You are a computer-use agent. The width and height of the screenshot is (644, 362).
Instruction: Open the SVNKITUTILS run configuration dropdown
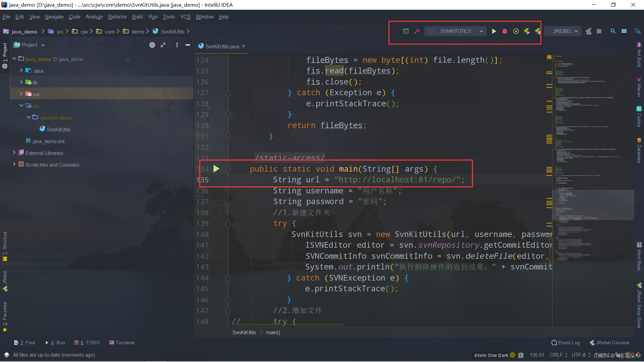click(455, 31)
